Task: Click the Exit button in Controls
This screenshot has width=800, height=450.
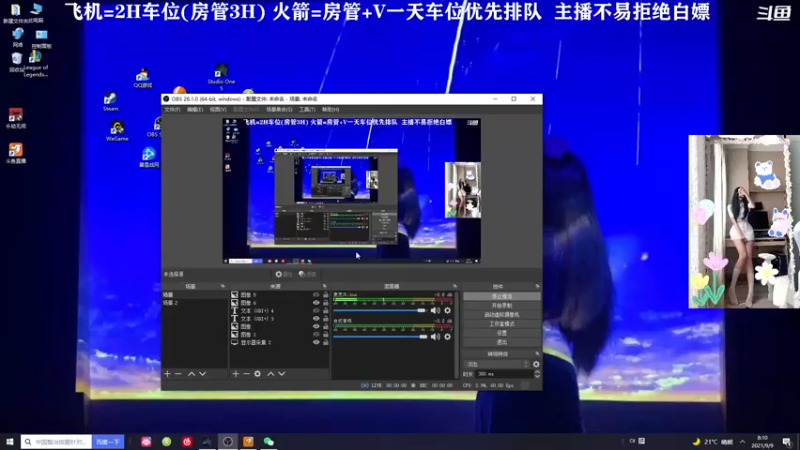Action: 502,342
